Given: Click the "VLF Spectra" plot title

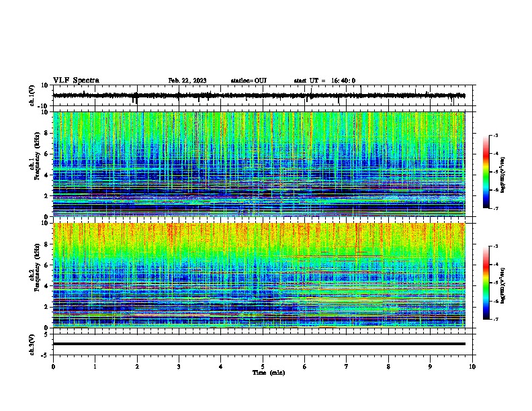Looking at the screenshot, I should tap(76, 81).
